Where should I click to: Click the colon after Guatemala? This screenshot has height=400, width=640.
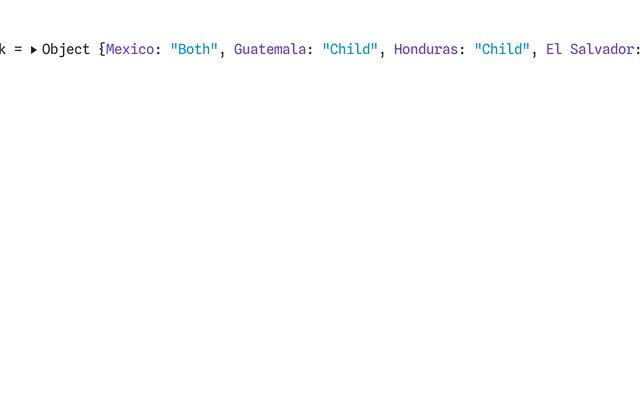(310, 50)
